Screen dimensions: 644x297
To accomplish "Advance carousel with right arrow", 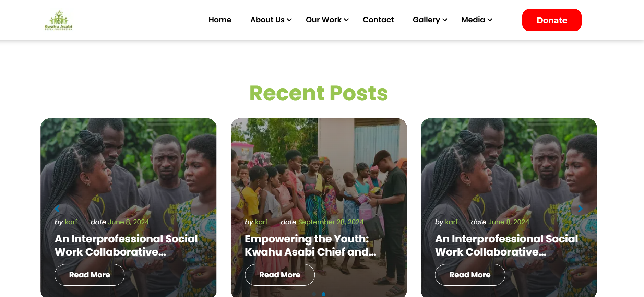I will [580, 209].
